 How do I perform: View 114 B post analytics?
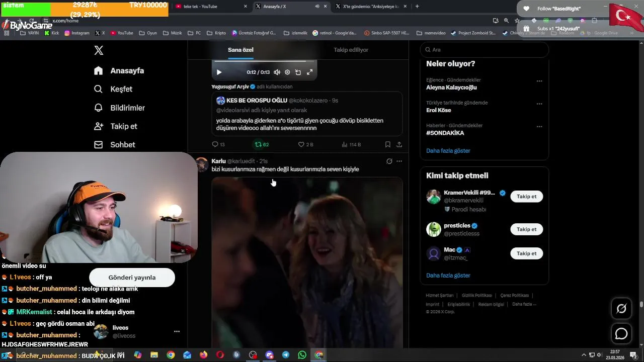(x=351, y=144)
